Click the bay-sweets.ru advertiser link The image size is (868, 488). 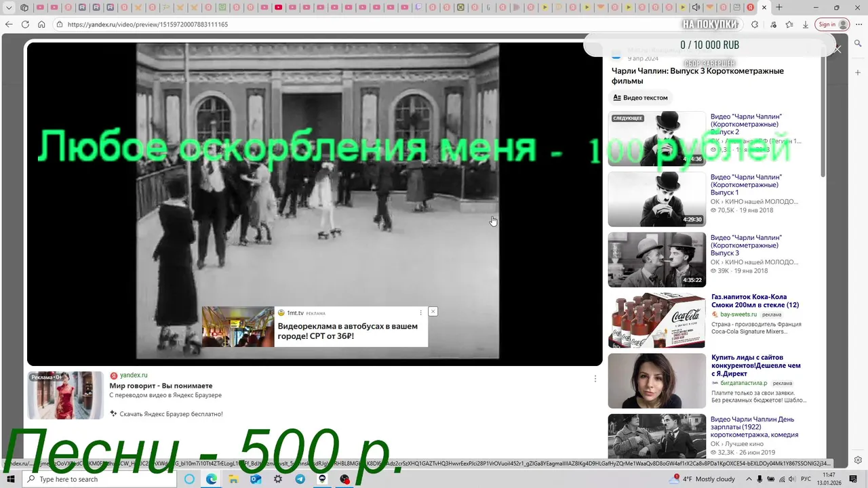[x=738, y=314]
